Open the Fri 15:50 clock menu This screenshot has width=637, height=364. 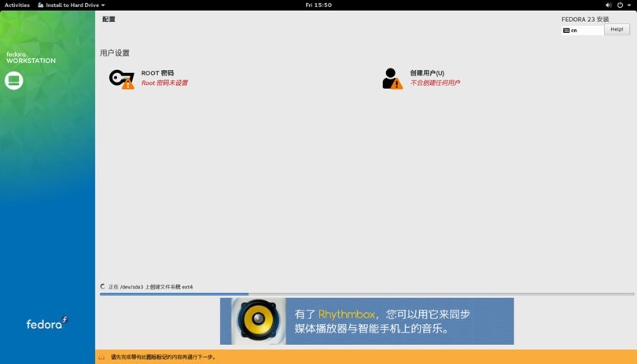click(x=318, y=5)
